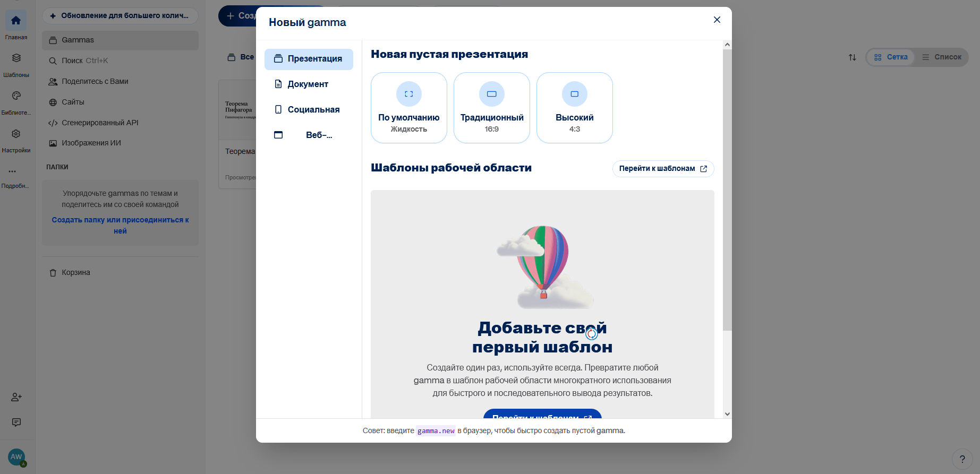This screenshot has width=980, height=474.
Task: Open Настройки gear icon
Action: pyautogui.click(x=16, y=134)
